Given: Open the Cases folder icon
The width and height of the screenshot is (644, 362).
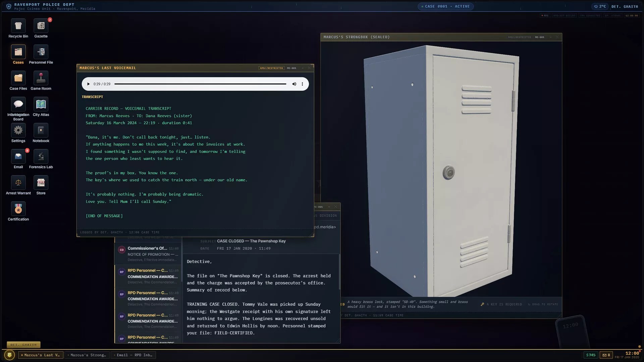Looking at the screenshot, I should [x=18, y=52].
